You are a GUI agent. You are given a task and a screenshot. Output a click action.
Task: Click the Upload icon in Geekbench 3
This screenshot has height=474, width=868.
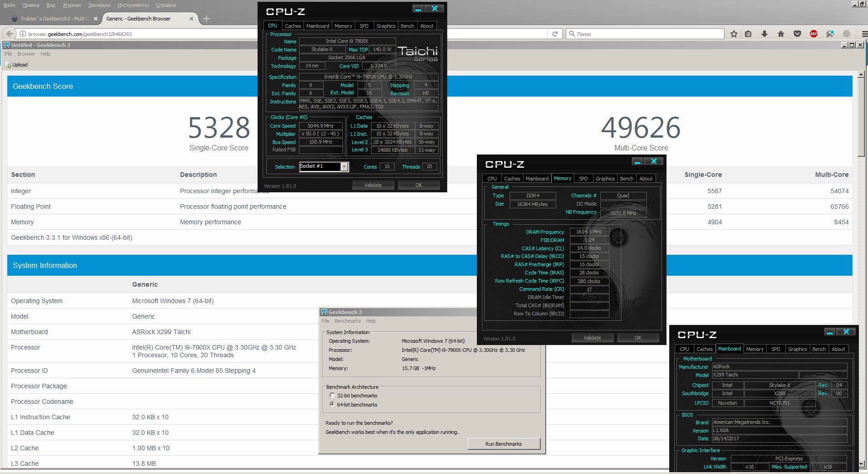coord(8,65)
